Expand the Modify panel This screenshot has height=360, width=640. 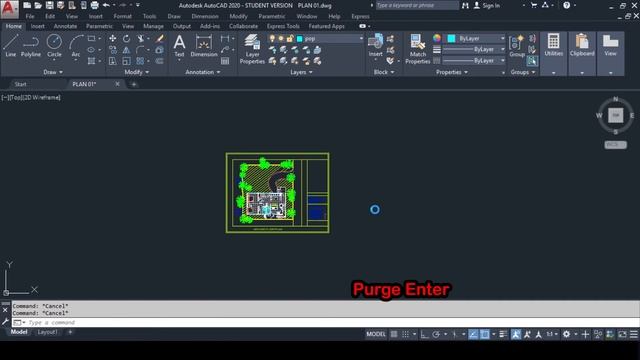137,72
